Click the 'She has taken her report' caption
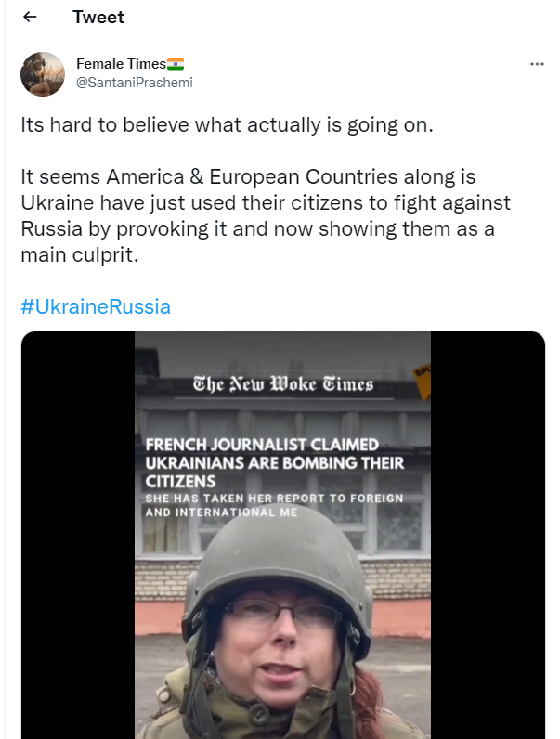This screenshot has height=739, width=560. [x=274, y=505]
